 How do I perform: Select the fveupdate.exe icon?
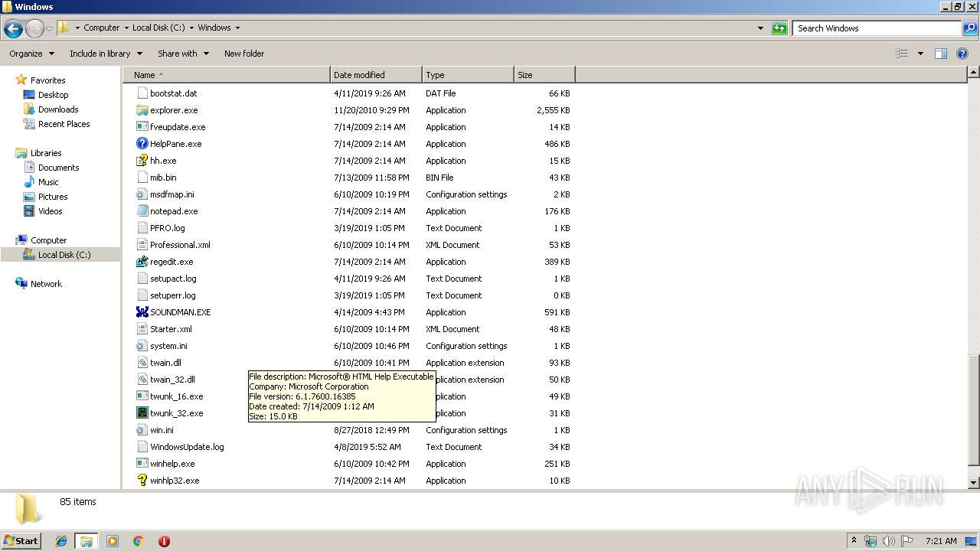tap(142, 127)
